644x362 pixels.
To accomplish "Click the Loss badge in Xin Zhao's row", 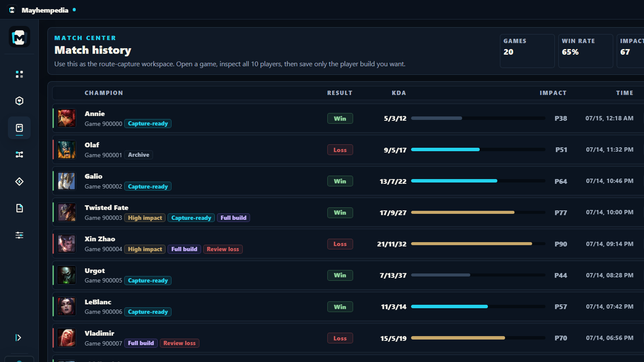I will click(x=340, y=244).
